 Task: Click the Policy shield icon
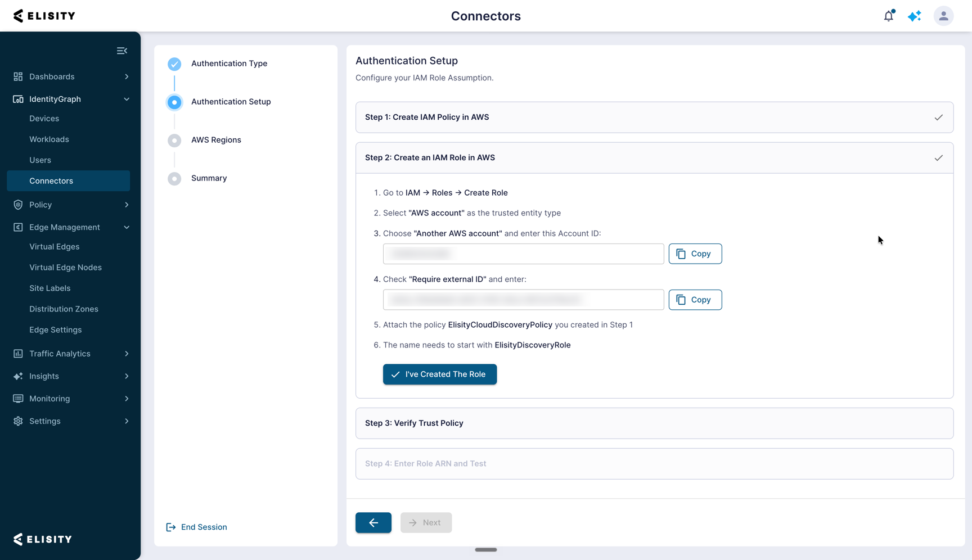coord(18,205)
